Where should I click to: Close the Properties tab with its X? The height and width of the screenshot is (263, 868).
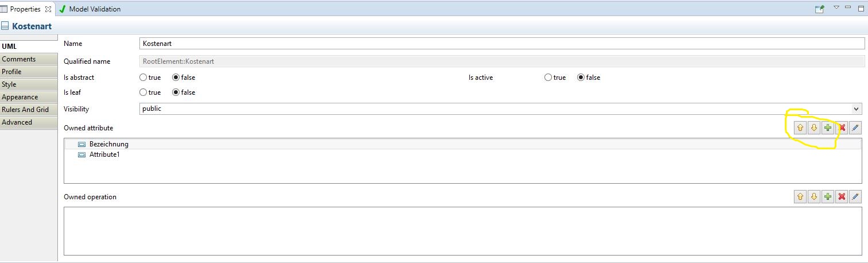(x=48, y=9)
